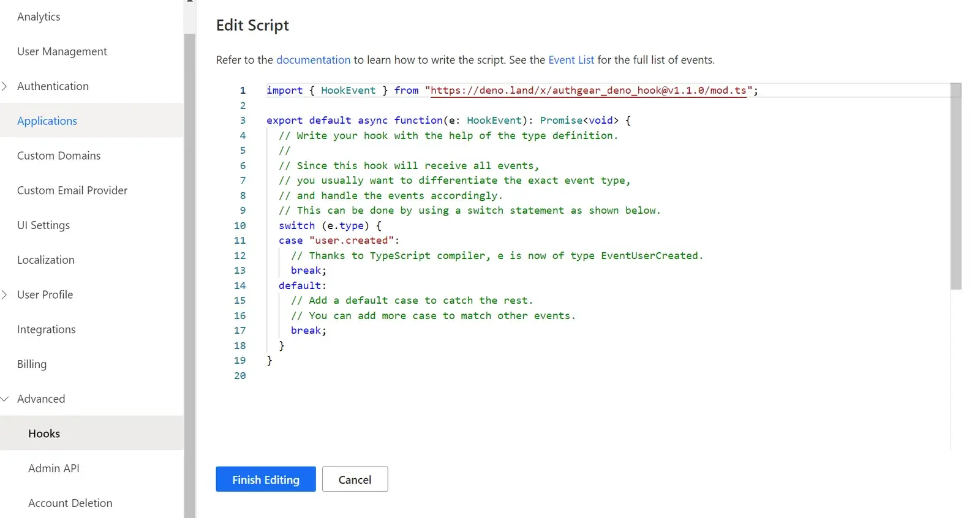Go to UI Settings
The image size is (980, 518).
(43, 225)
